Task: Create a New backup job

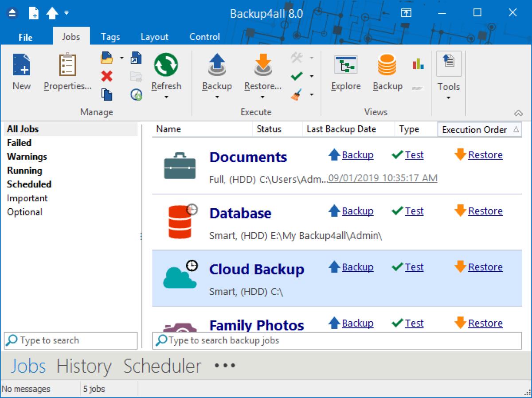Action: tap(20, 71)
